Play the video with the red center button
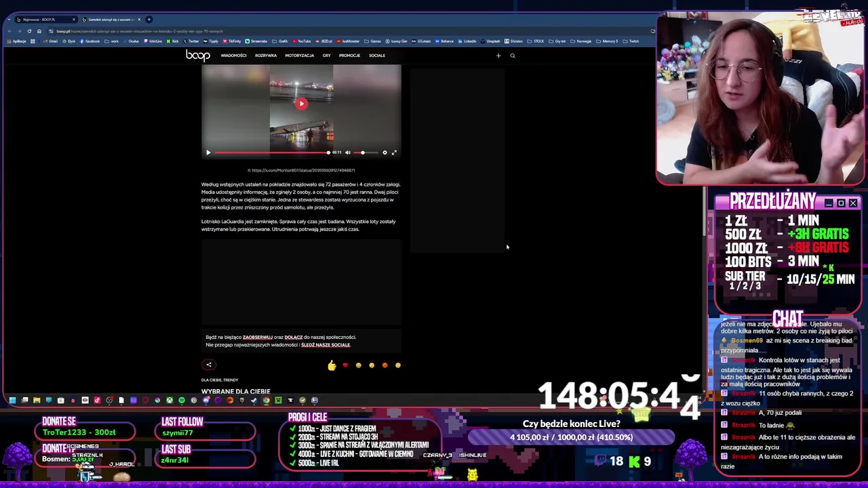Screen dimensions: 868x488 (301, 104)
